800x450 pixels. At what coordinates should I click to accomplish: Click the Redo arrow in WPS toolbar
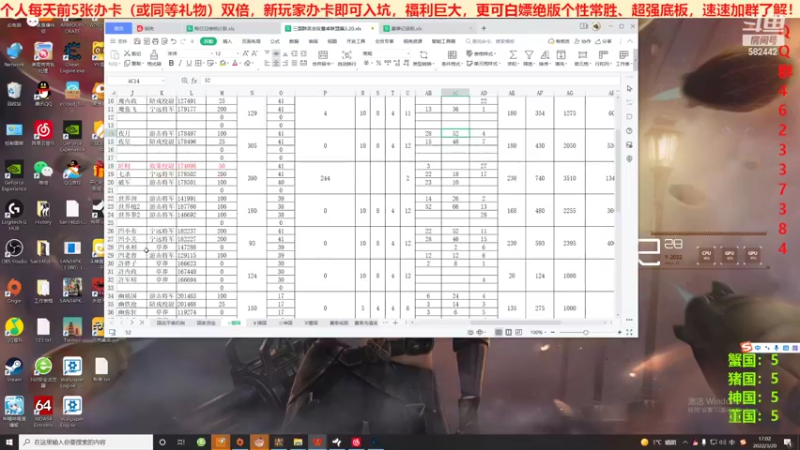(183, 41)
